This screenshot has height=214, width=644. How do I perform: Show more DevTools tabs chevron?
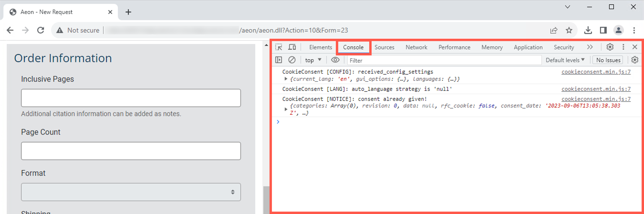[x=590, y=47]
